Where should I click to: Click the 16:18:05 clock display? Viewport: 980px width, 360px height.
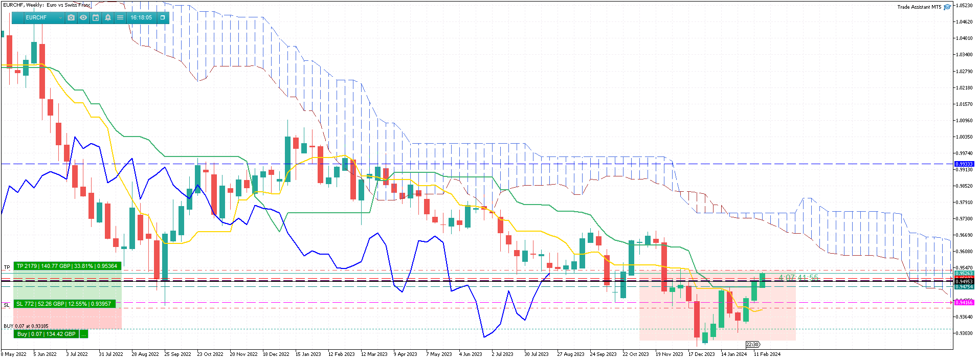tap(141, 17)
